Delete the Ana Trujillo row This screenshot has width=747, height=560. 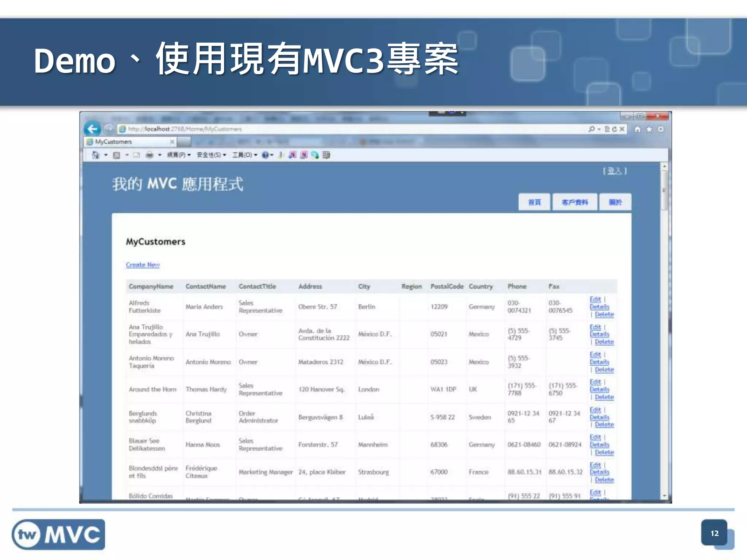(x=604, y=342)
